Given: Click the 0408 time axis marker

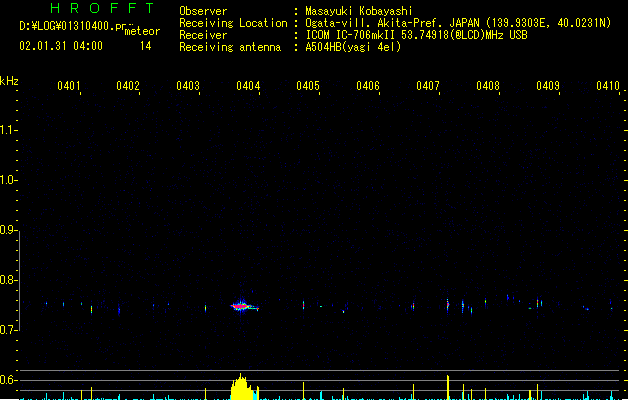Looking at the screenshot, I should [x=488, y=86].
